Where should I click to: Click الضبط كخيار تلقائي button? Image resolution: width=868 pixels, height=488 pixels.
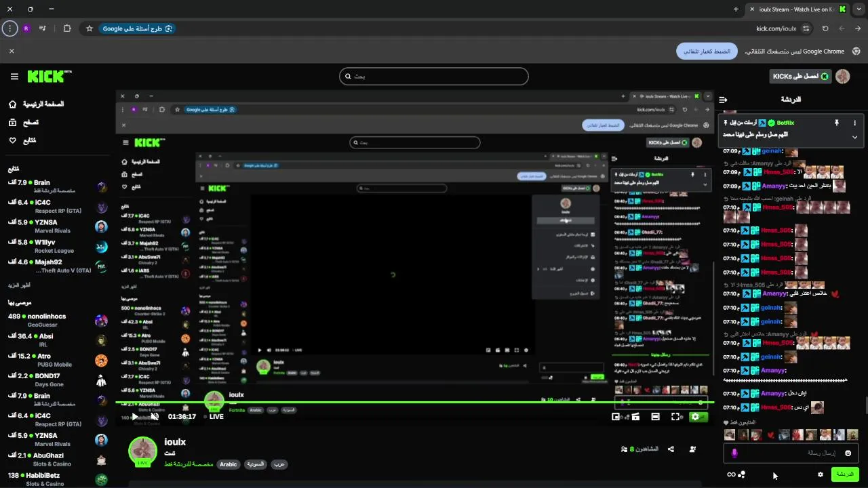(x=707, y=52)
